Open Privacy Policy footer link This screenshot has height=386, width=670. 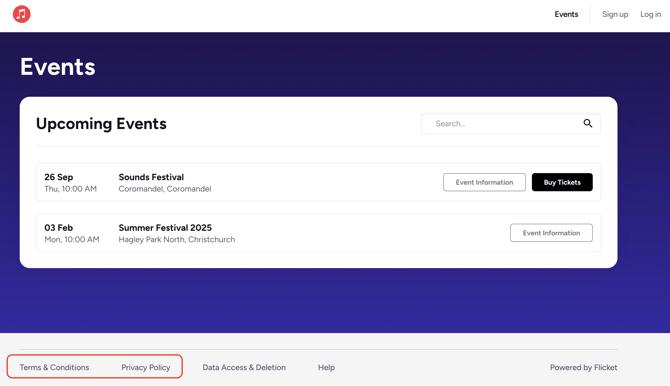coord(146,367)
